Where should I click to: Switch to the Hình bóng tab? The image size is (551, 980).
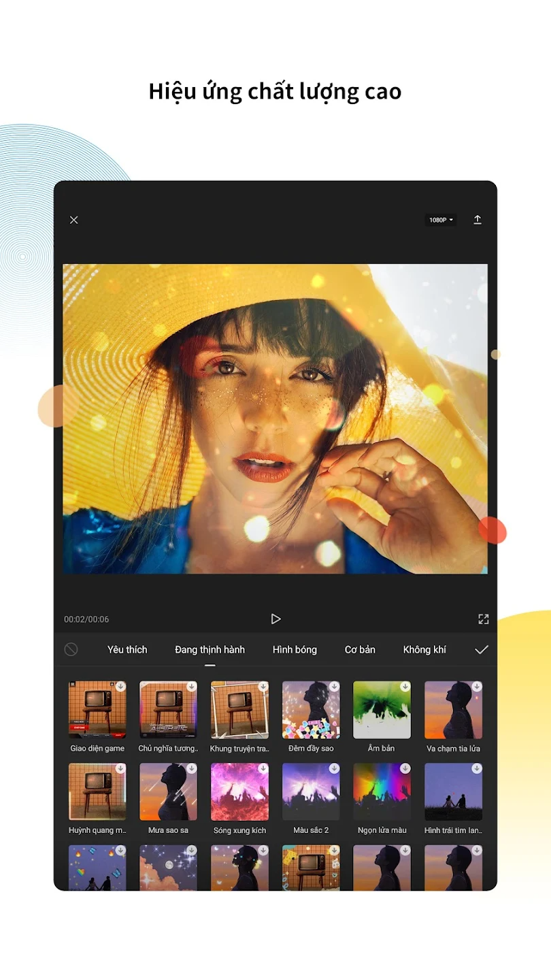click(295, 649)
